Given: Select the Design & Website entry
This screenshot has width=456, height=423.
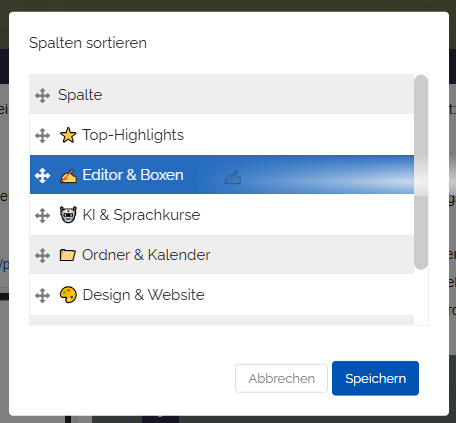Looking at the screenshot, I should pos(222,294).
